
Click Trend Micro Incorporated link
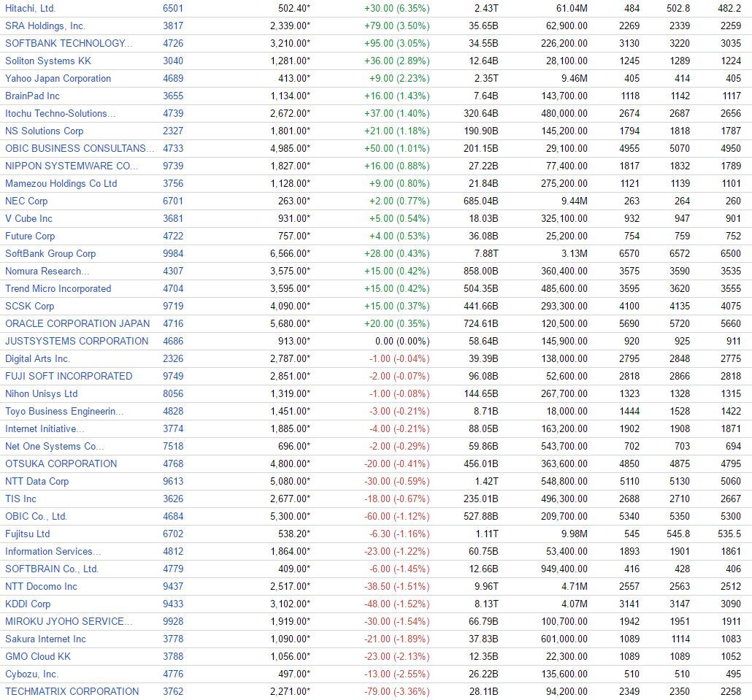(58, 288)
